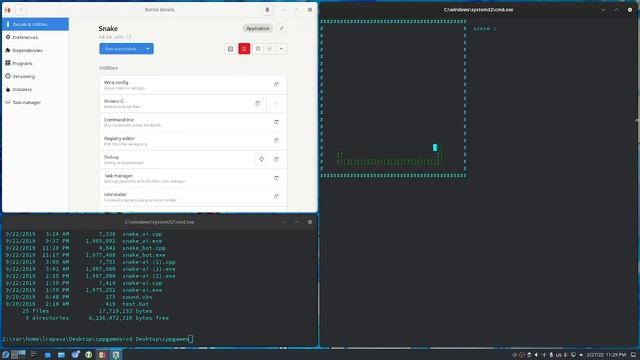Click the Run executable button
The width and height of the screenshot is (640, 360).
click(121, 49)
